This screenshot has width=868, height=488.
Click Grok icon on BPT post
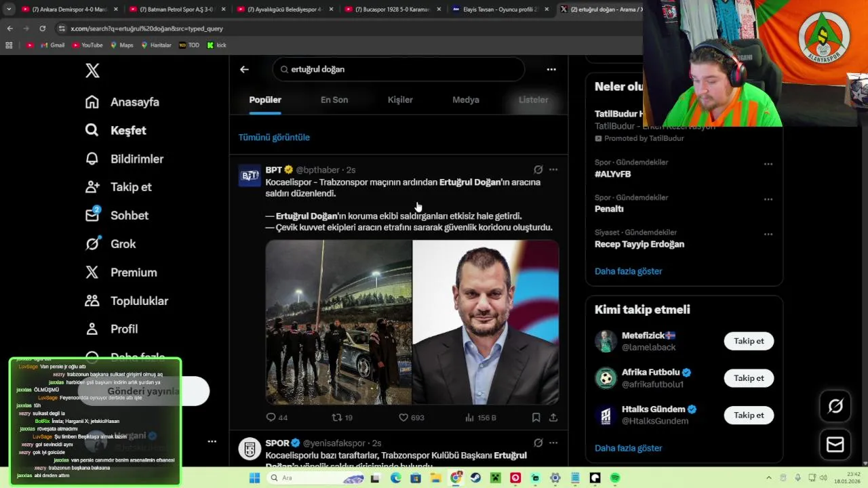538,169
